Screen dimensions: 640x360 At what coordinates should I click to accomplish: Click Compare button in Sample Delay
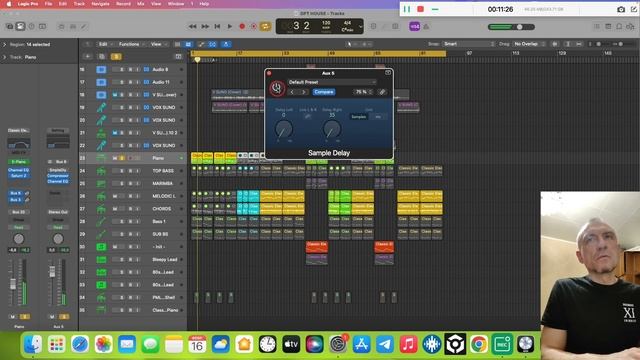[324, 92]
